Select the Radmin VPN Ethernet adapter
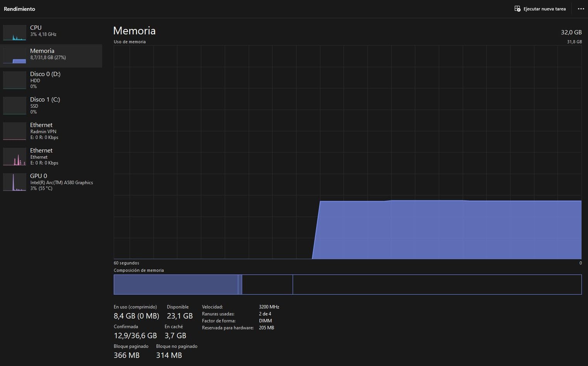The image size is (588, 366). [44, 131]
